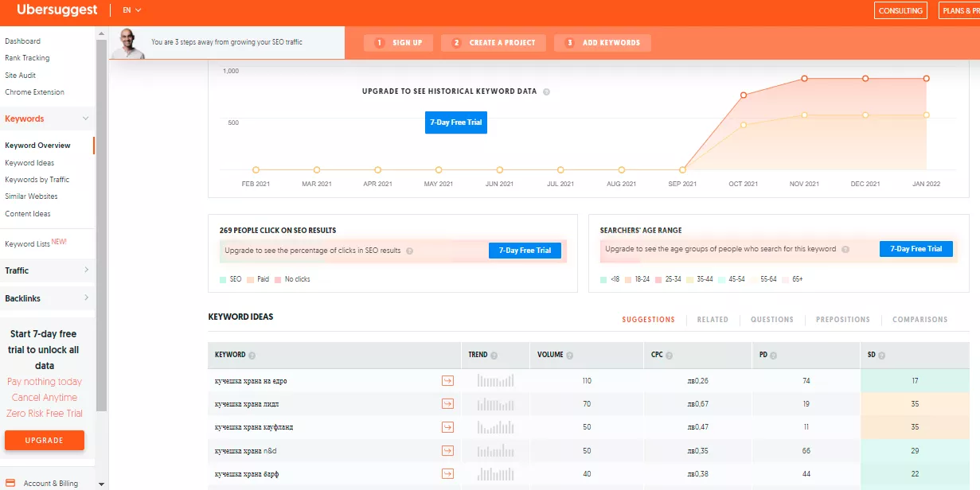Click trend sparkline for кучешка храна лидл
This screenshot has width=980, height=490.
495,404
